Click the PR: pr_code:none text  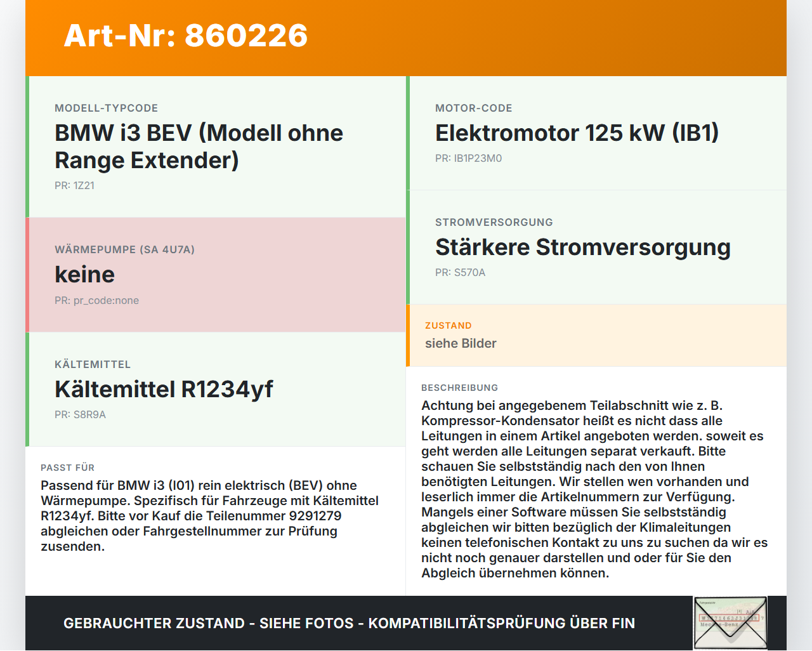coord(96,301)
